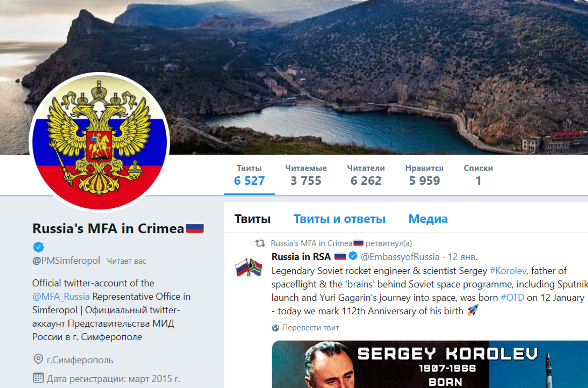Click the verified badge beside Russia in RSA
The height and width of the screenshot is (388, 588).
coord(353,256)
